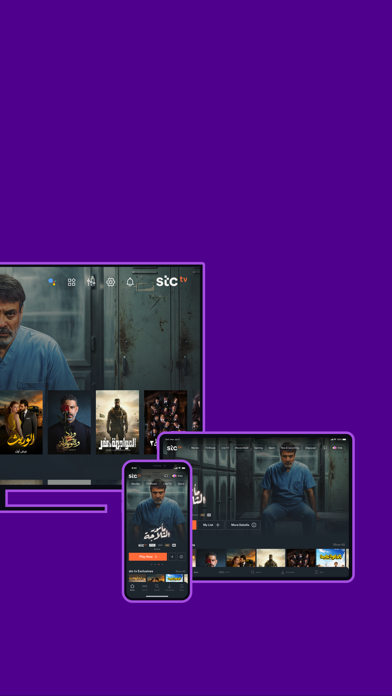Select the Movies tab on the phone

(135, 484)
